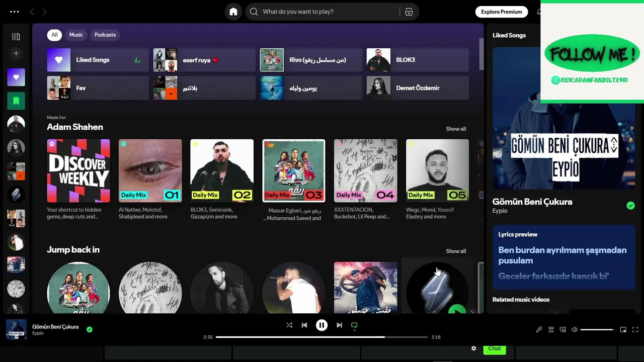The height and width of the screenshot is (362, 644).
Task: Open Connect to a device icon
Action: point(563,330)
